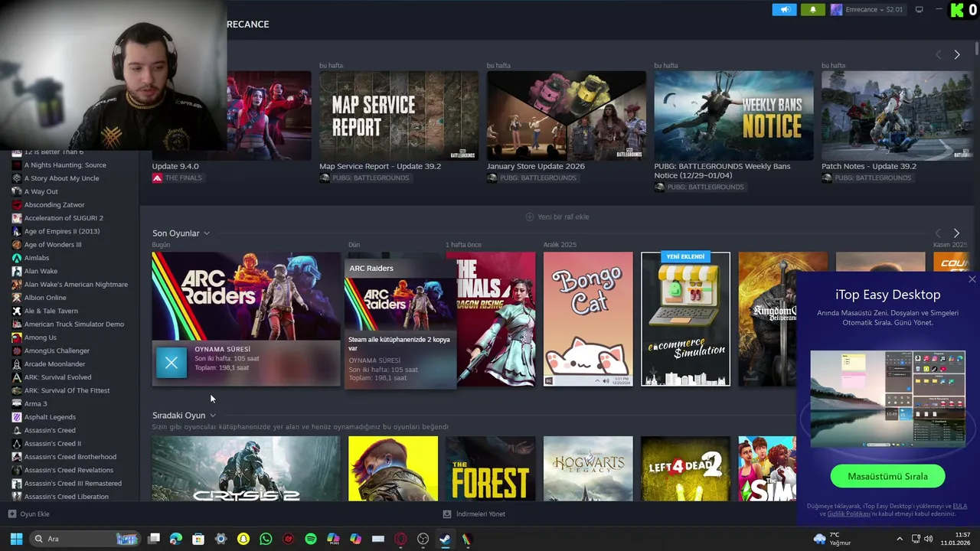Viewport: 980px width, 551px height.
Task: Select Aimlabs in library list
Action: point(36,258)
